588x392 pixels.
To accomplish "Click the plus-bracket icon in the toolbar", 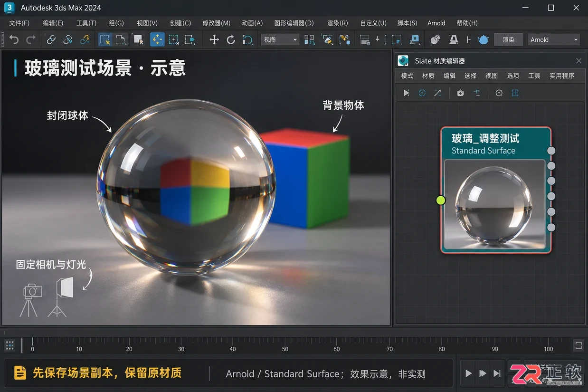I will pyautogui.click(x=380, y=40).
